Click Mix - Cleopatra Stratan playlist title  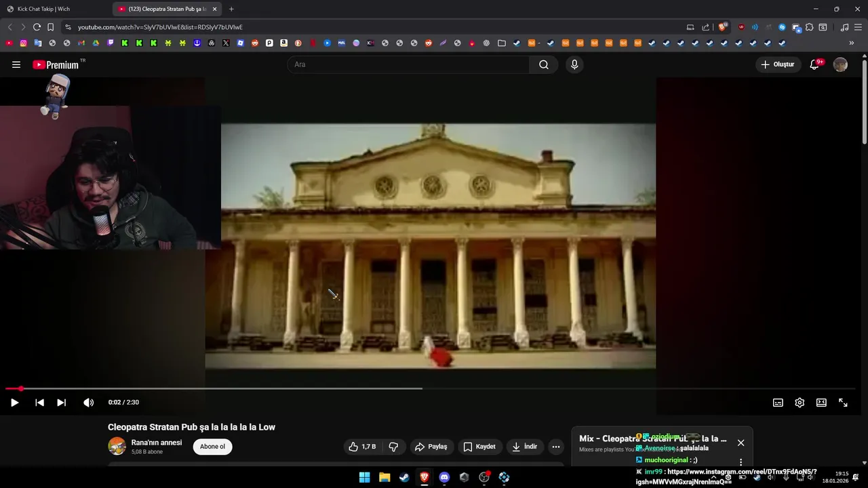pos(653,439)
